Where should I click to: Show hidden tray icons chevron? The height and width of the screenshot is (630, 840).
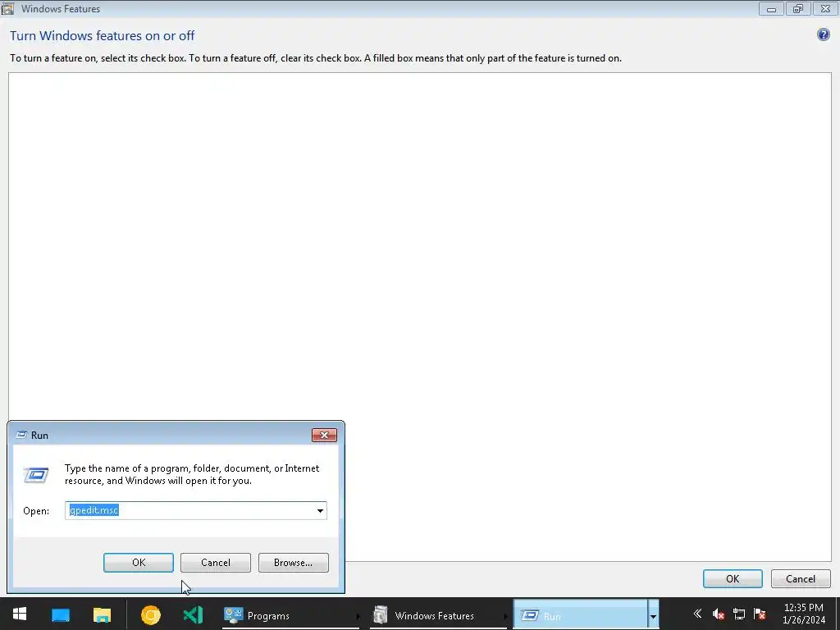click(697, 614)
